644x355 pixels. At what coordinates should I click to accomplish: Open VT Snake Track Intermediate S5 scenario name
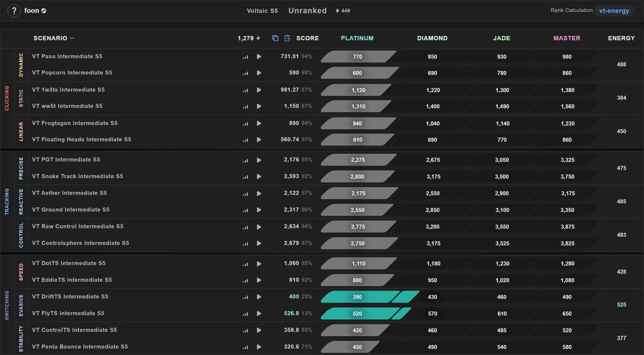[77, 176]
